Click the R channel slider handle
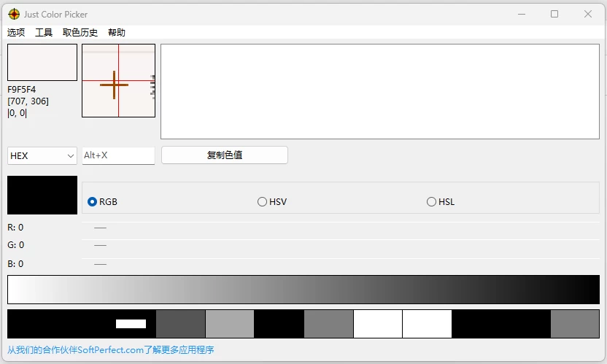Viewport: 607px width, 364px height. coord(100,228)
